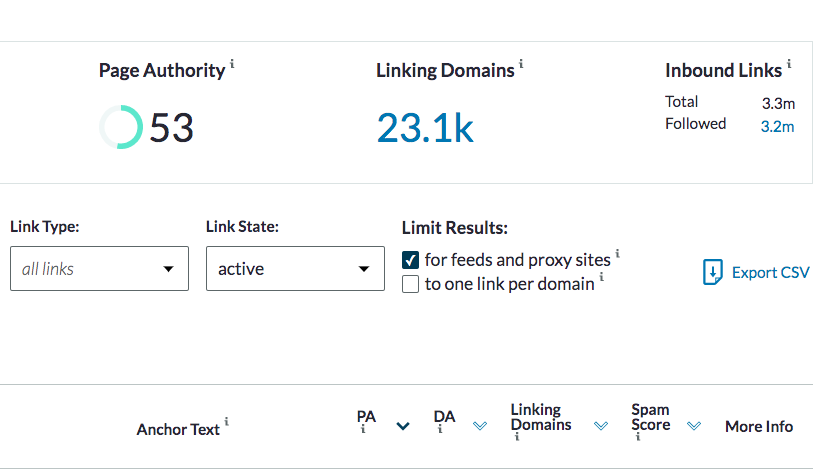Click the Page Authority progress ring
The image size is (821, 469).
(121, 128)
